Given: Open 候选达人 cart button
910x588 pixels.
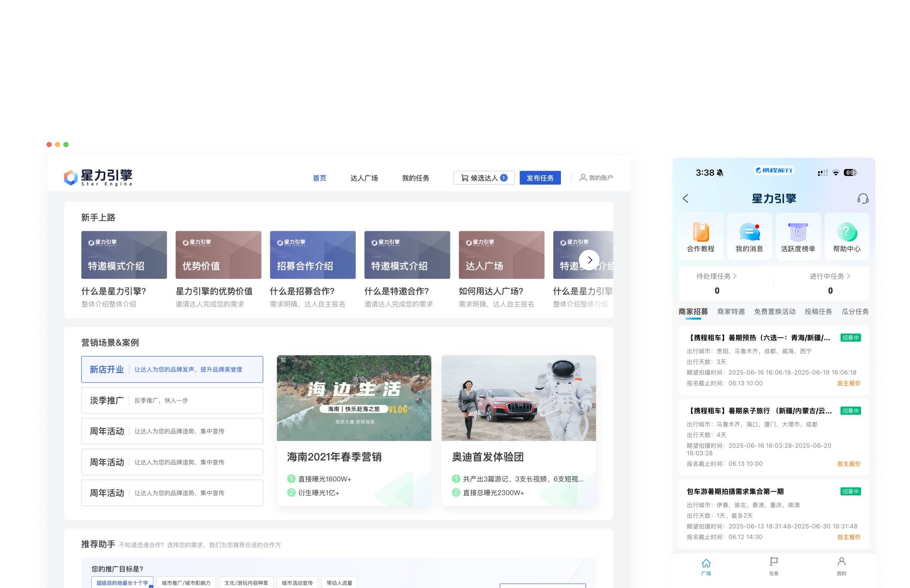Looking at the screenshot, I should (x=484, y=178).
